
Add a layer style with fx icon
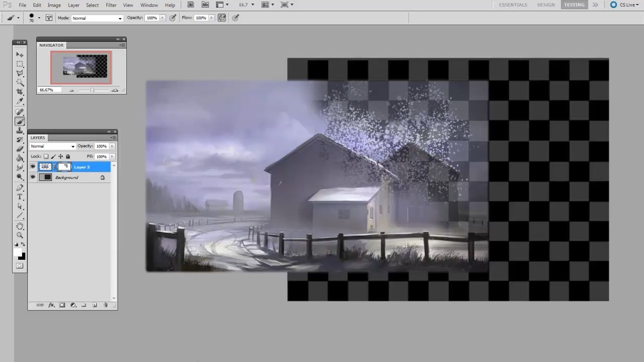51,305
